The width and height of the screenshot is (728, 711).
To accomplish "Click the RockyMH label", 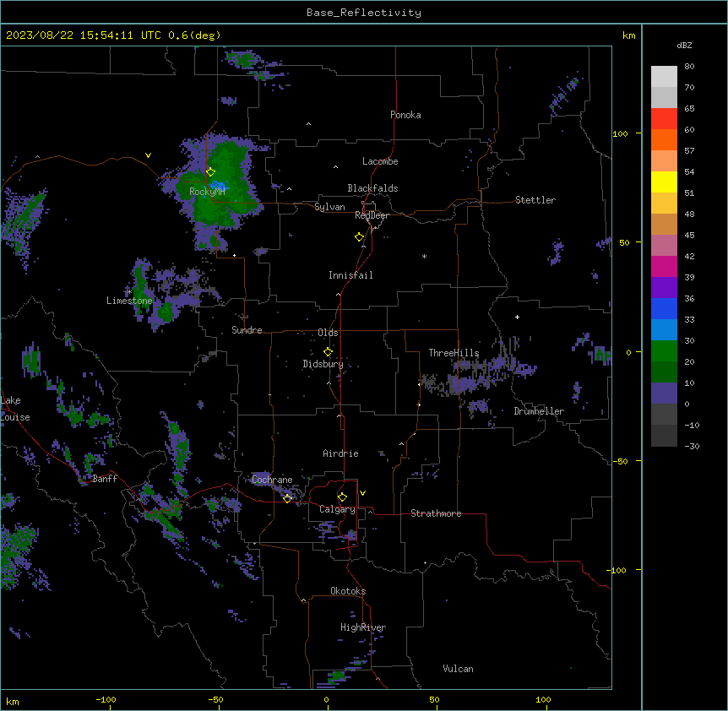I will coord(207,192).
